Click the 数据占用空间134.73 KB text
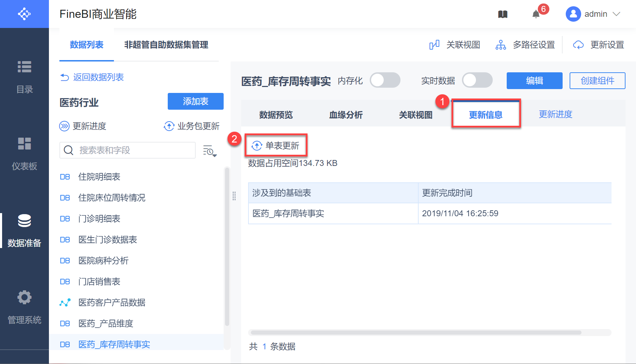This screenshot has width=636, height=364. 293,163
